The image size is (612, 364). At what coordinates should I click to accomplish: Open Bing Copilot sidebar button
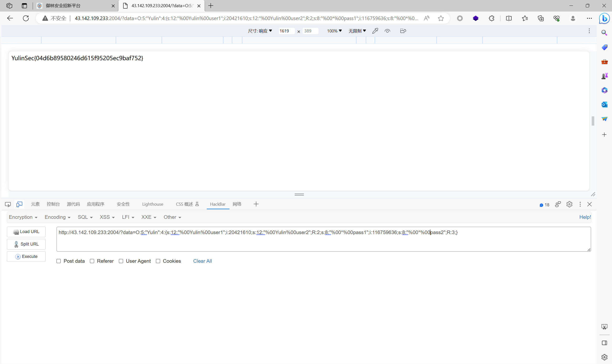tap(604, 18)
